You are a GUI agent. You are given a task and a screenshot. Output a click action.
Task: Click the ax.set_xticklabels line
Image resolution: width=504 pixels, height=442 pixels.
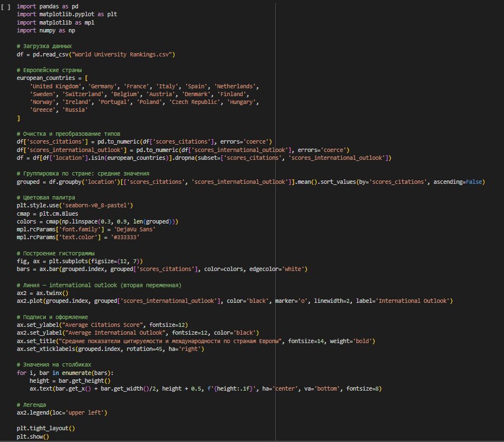[x=110, y=349]
